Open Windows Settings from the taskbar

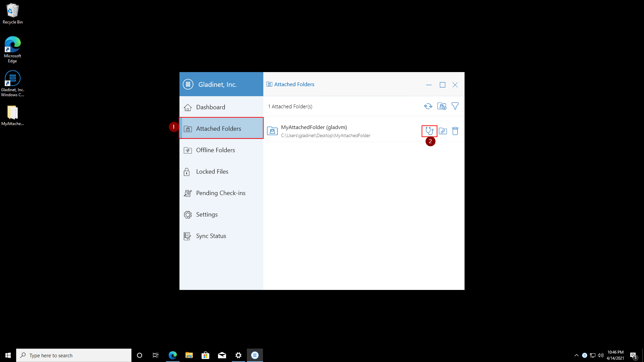point(238,355)
